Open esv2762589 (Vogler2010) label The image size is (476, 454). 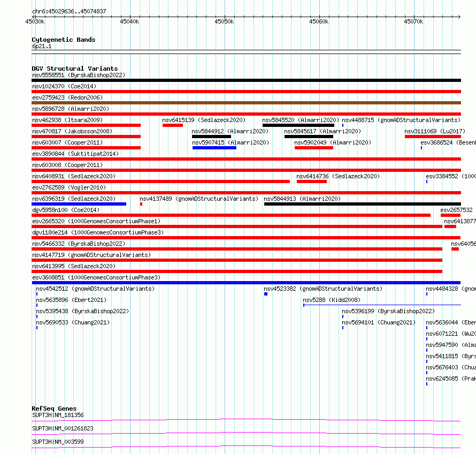(x=69, y=187)
